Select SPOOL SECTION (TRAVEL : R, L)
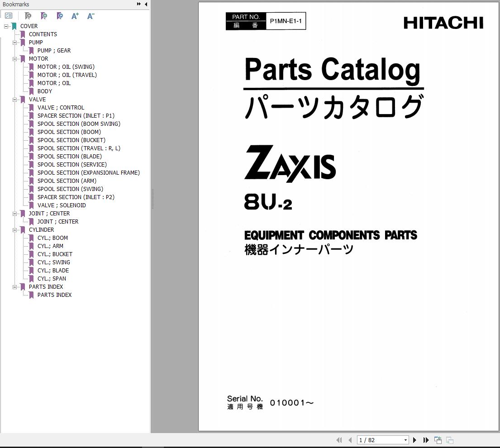The width and height of the screenshot is (500, 448). point(79,148)
